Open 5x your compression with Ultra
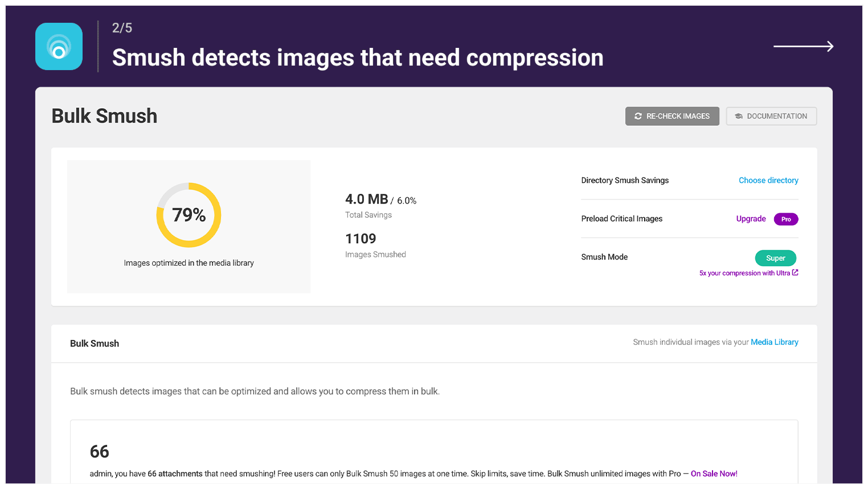Image resolution: width=868 pixels, height=484 pixels. pos(746,272)
